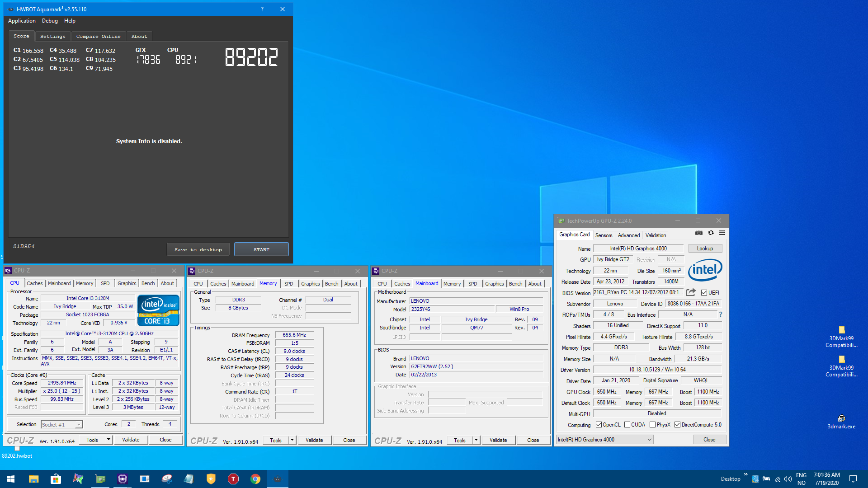Screen dimensions: 868x488
Task: Click the red T icon on the taskbar
Action: 233,479
